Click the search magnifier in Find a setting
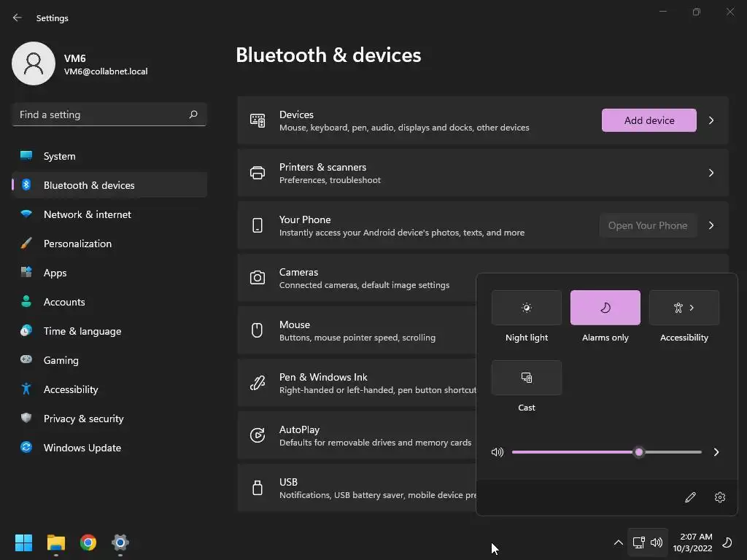This screenshot has height=560, width=747. [x=193, y=114]
